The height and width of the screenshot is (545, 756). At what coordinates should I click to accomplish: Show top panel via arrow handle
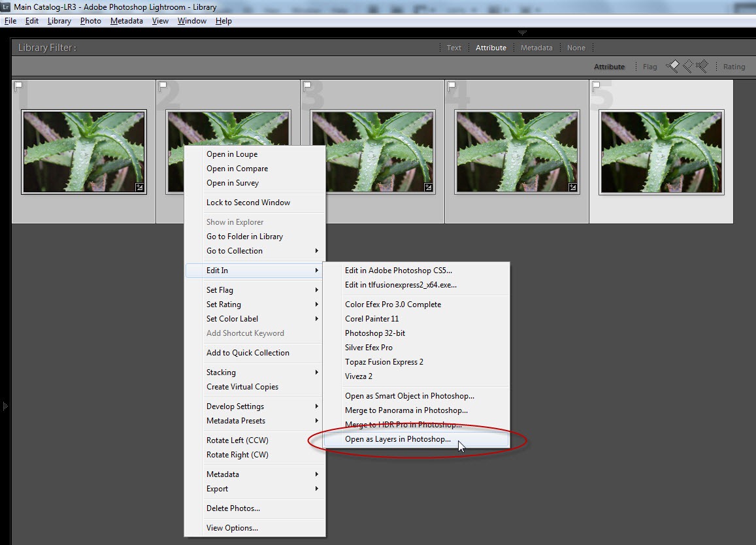pos(522,33)
